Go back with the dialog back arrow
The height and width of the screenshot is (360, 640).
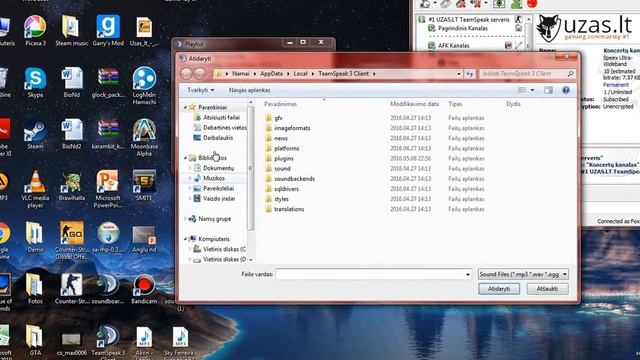point(187,73)
